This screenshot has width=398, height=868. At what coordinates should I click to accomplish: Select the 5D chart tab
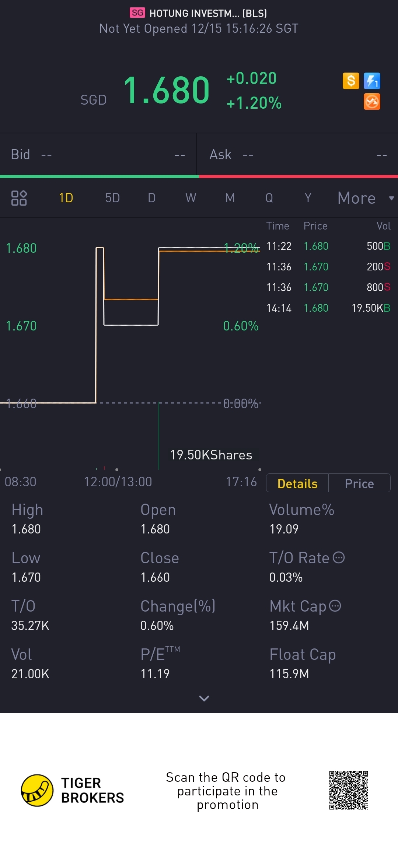point(112,198)
